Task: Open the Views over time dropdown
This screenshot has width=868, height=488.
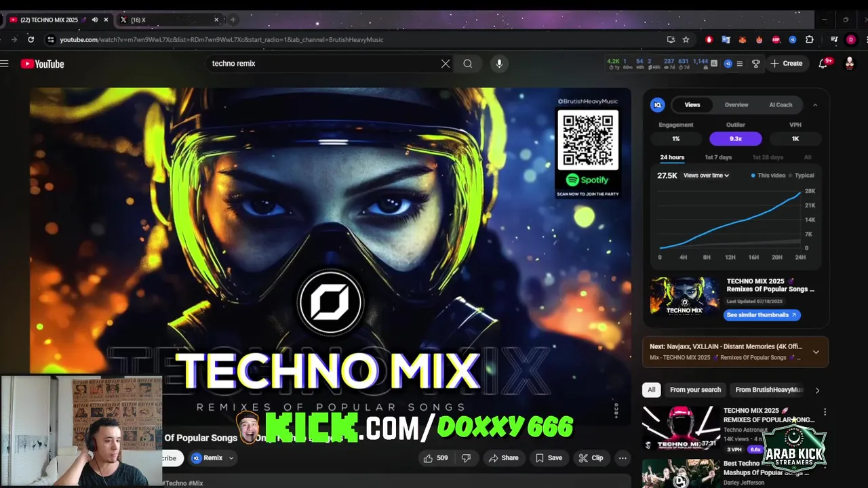Action: pyautogui.click(x=706, y=176)
